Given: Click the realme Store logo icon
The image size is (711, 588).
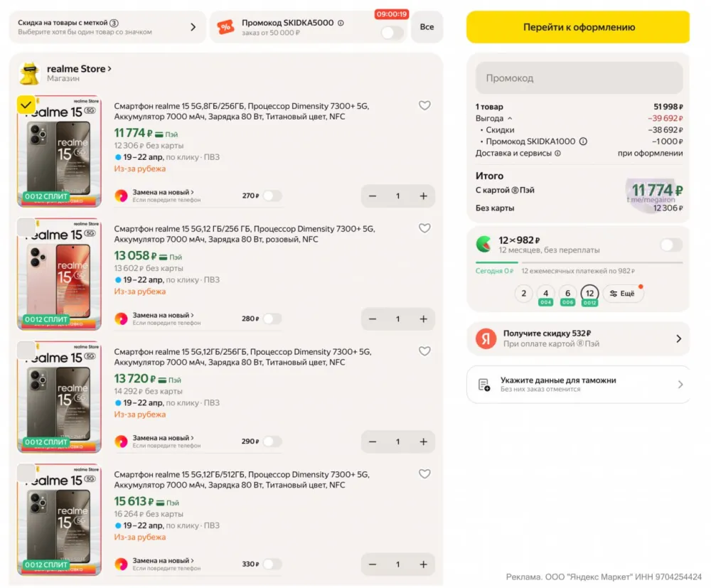Looking at the screenshot, I should [29, 73].
